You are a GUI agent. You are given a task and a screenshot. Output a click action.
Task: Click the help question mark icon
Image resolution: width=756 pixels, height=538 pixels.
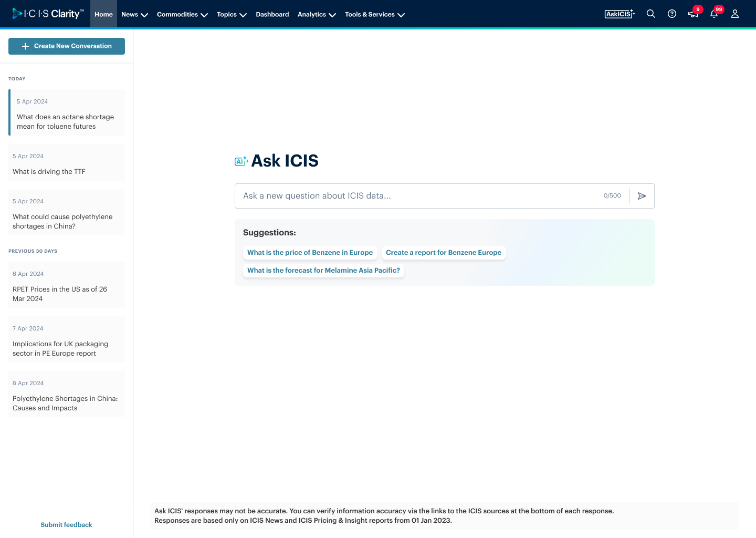[672, 14]
